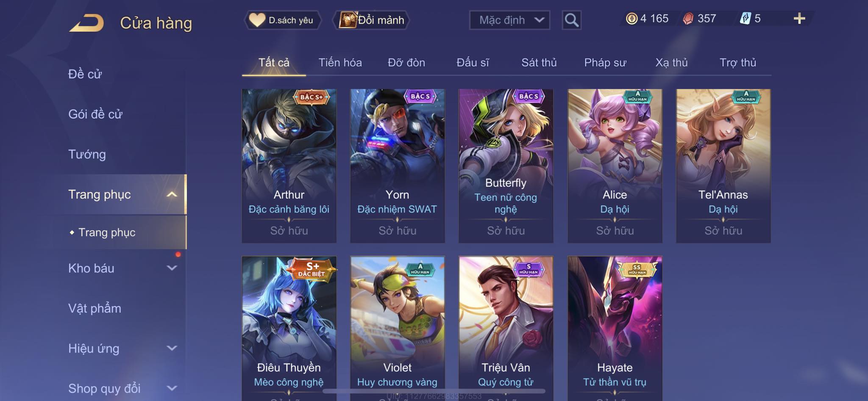Switch to the Sát thủ tab
Screen dimensions: 868x401
(539, 63)
